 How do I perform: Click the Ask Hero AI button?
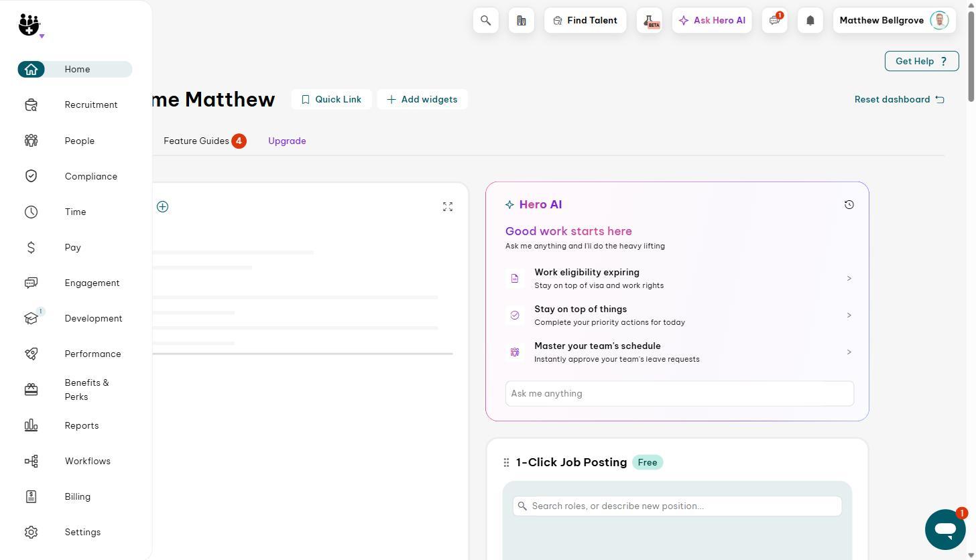click(712, 21)
